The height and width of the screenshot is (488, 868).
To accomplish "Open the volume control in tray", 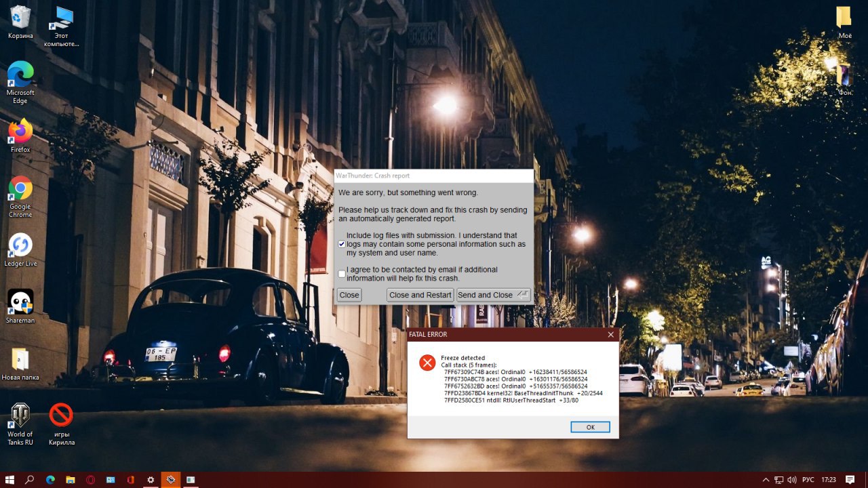I will [x=793, y=480].
